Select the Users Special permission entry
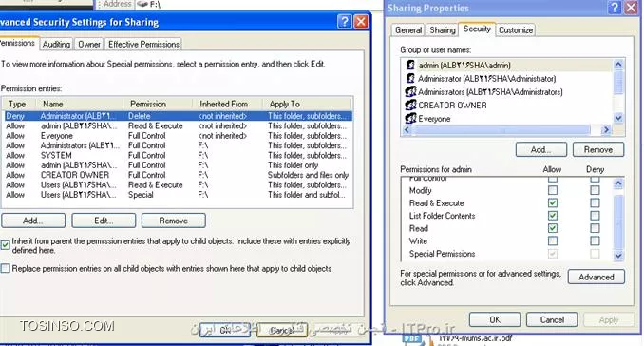Screen dimensions: 644x346 click(178, 195)
